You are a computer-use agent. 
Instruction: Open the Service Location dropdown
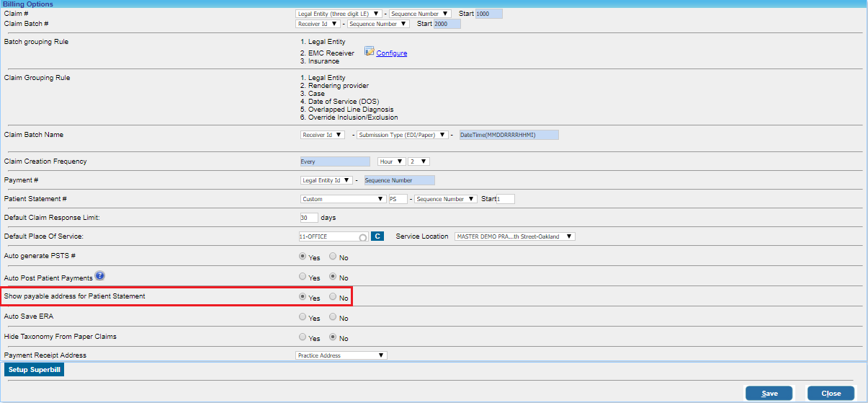pos(514,236)
